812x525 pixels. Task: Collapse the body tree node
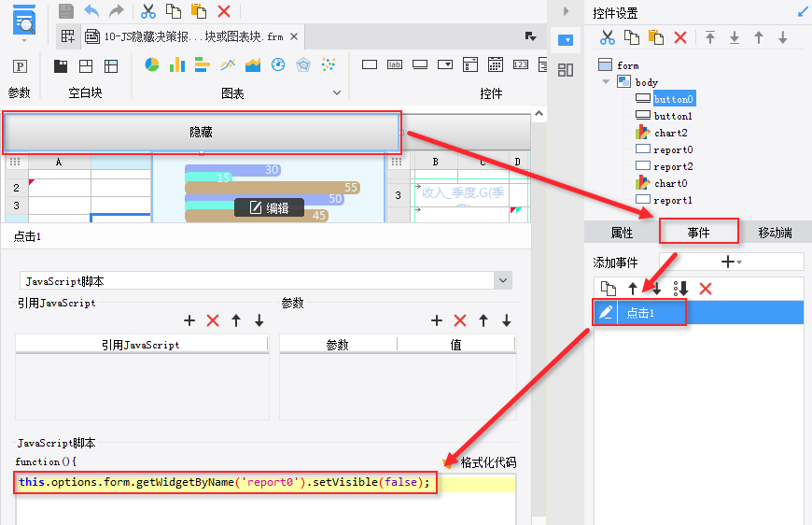[606, 82]
